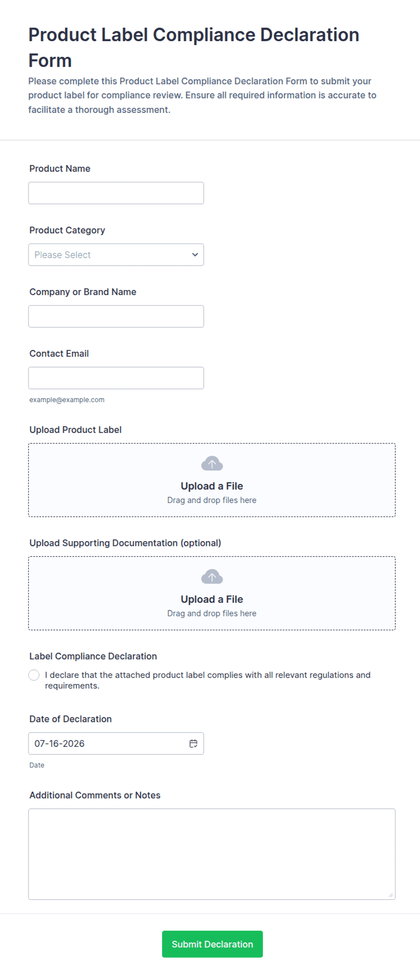Select the label compliance declaration radio button
This screenshot has width=420, height=980.
click(34, 675)
